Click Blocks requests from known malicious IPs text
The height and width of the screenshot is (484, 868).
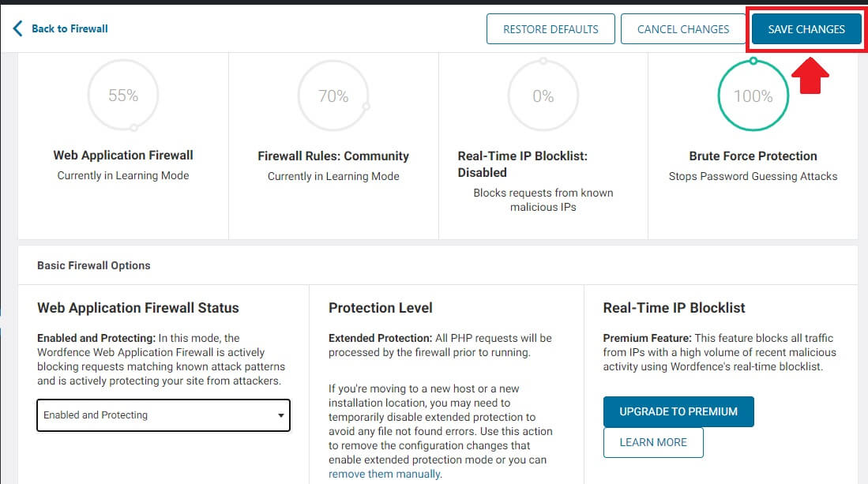pyautogui.click(x=543, y=200)
